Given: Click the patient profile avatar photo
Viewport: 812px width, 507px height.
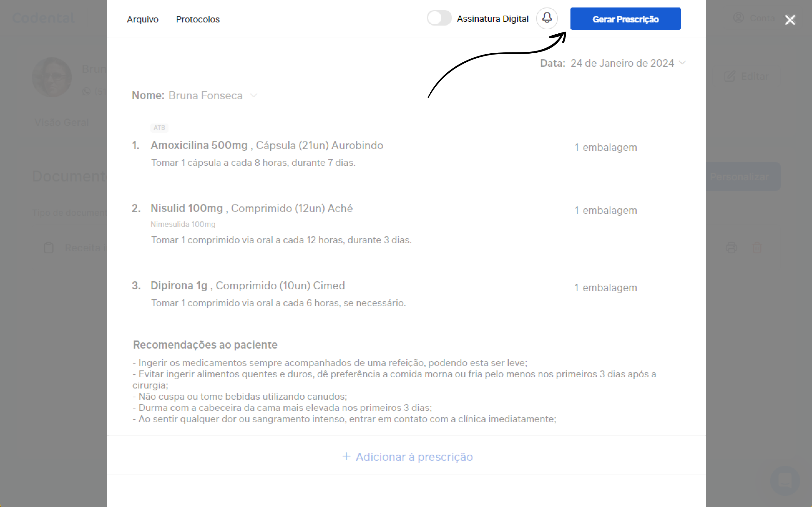Looking at the screenshot, I should (52, 77).
